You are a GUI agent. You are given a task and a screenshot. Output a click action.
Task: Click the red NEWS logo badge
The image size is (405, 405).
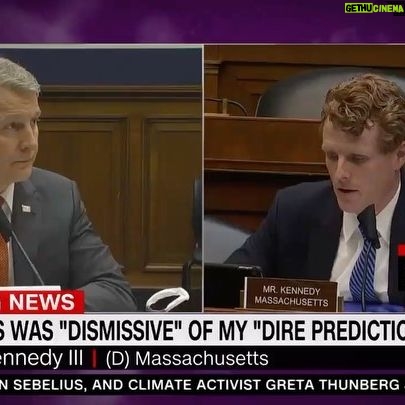pos(41,302)
